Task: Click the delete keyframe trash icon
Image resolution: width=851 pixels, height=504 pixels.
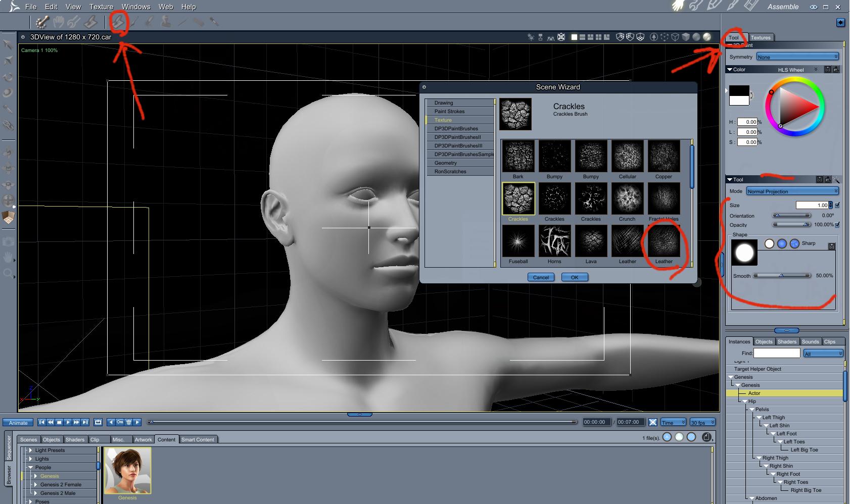Action: (128, 422)
